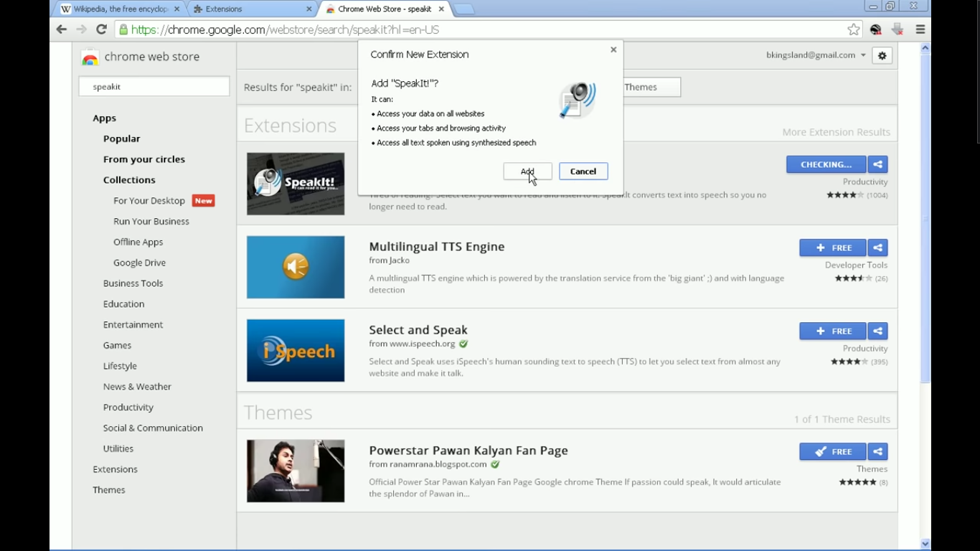This screenshot has width=980, height=551.
Task: Click the browser forward arrow
Action: click(81, 29)
